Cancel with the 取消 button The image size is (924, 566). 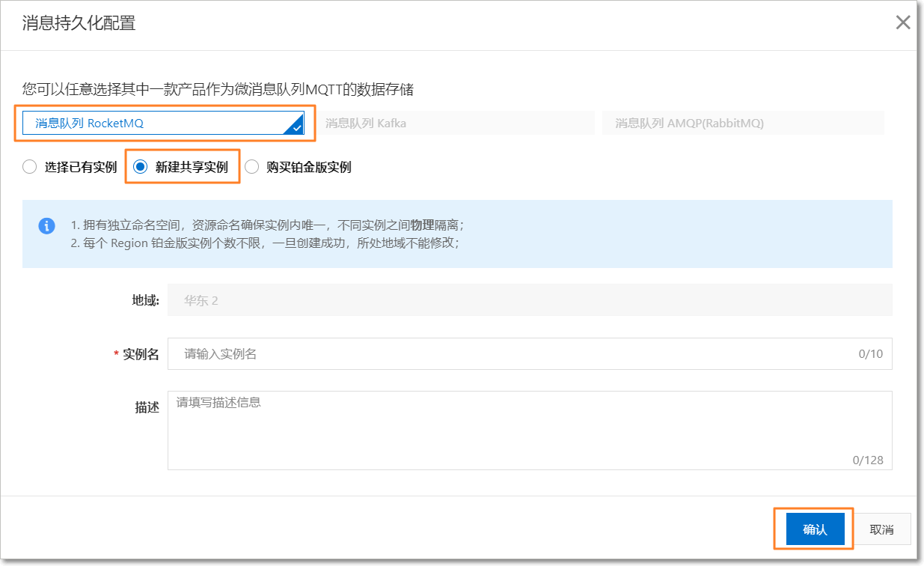pos(882,529)
